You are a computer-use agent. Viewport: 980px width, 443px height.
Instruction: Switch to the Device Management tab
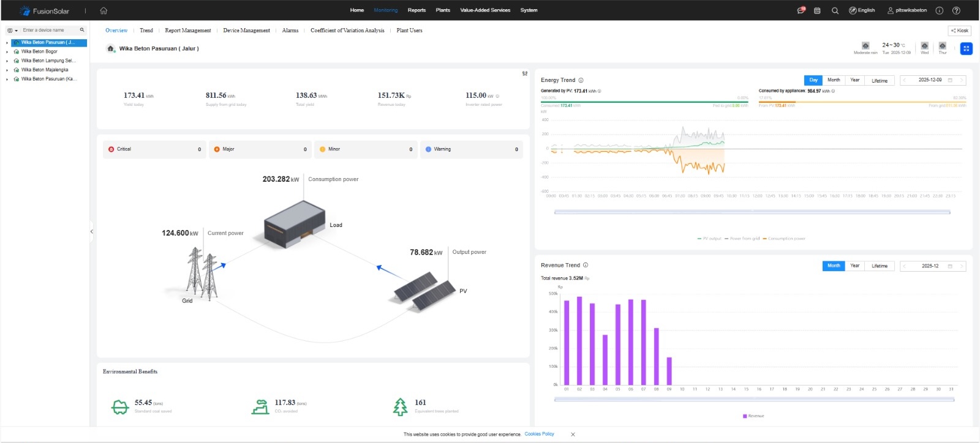[x=246, y=30]
